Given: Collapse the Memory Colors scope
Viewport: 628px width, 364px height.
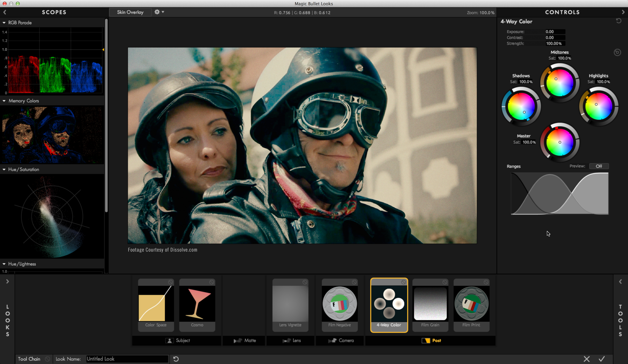Looking at the screenshot, I should (4, 101).
